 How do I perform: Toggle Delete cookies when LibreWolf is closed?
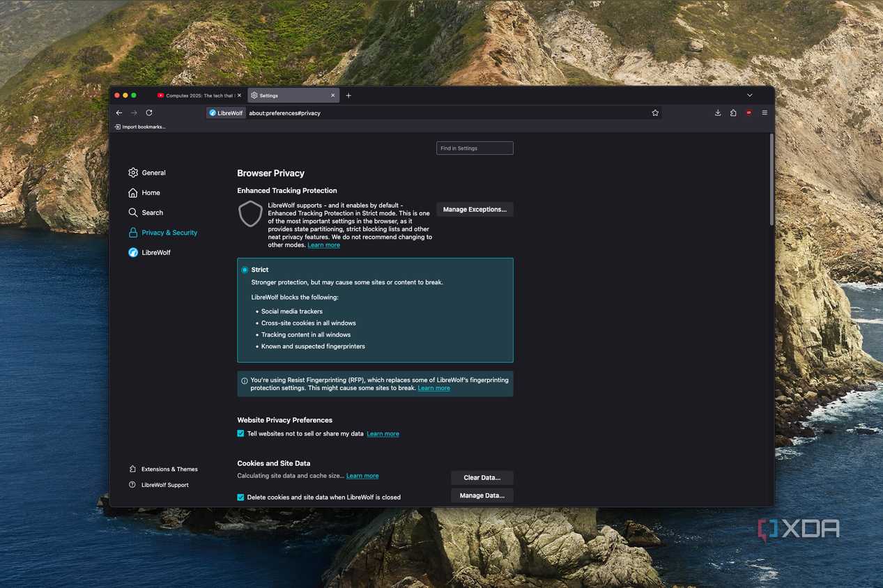[240, 497]
